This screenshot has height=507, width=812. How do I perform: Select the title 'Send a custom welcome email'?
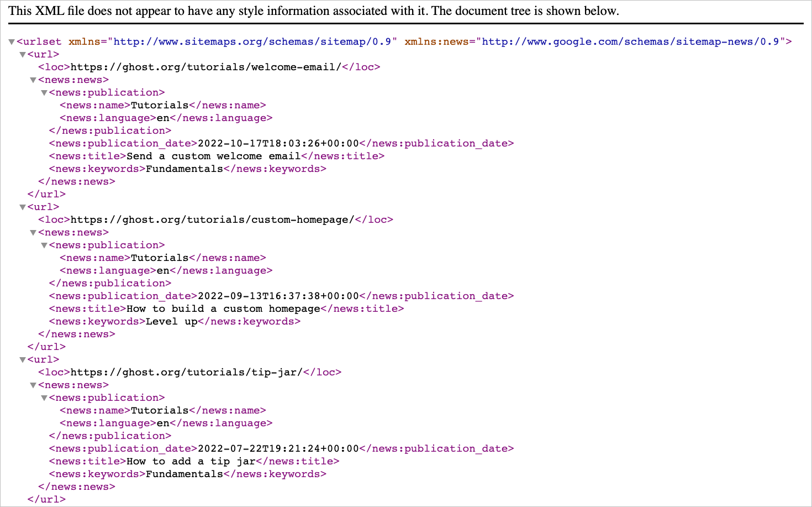click(215, 156)
